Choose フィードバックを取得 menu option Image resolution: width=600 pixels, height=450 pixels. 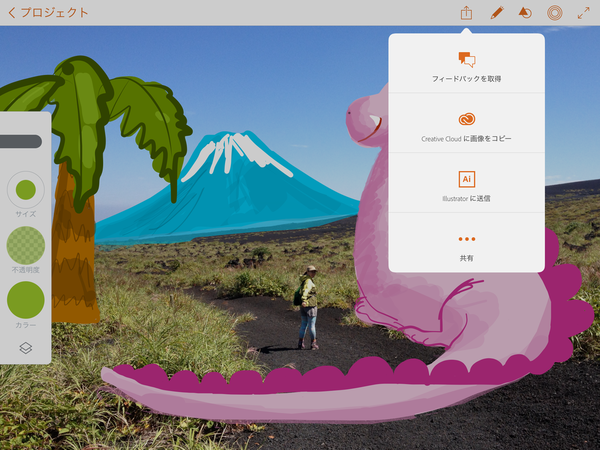coord(466,64)
